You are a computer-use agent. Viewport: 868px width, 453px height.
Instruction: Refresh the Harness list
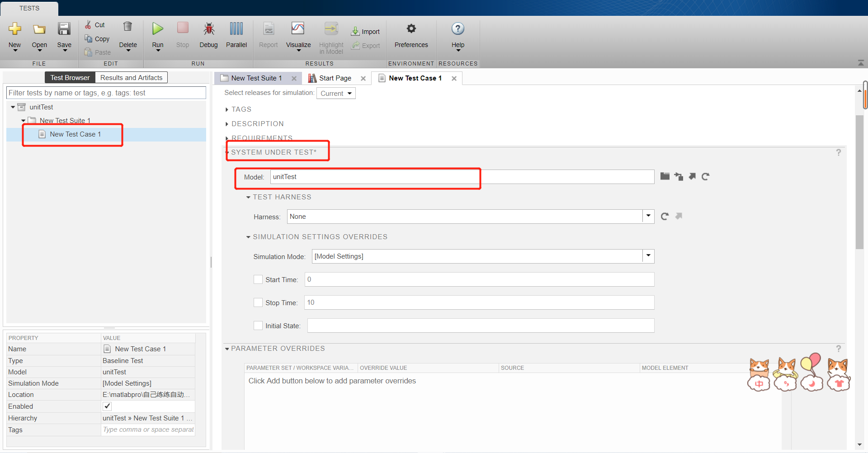click(664, 216)
